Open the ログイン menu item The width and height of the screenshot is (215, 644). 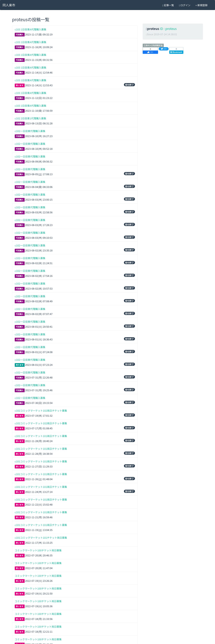(185, 5)
